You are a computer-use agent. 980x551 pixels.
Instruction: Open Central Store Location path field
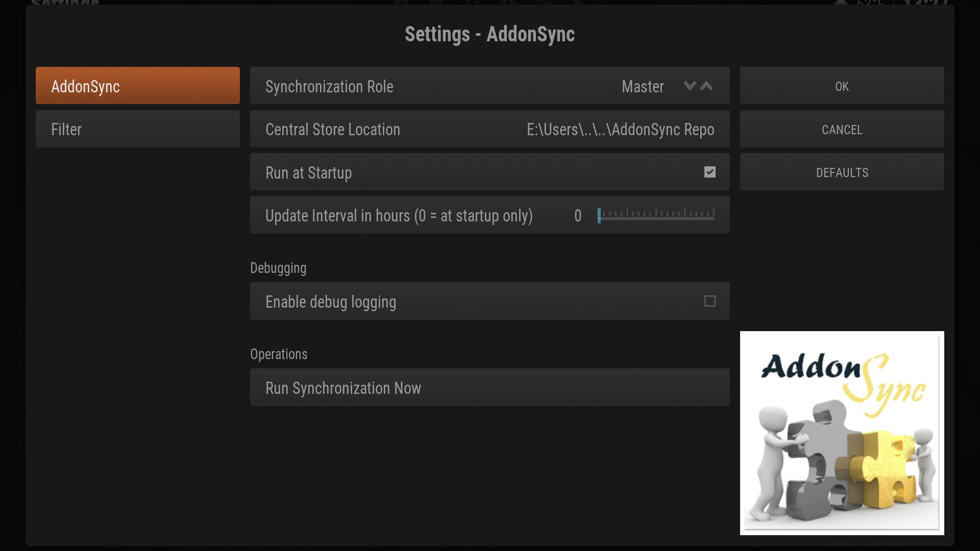[x=620, y=130]
